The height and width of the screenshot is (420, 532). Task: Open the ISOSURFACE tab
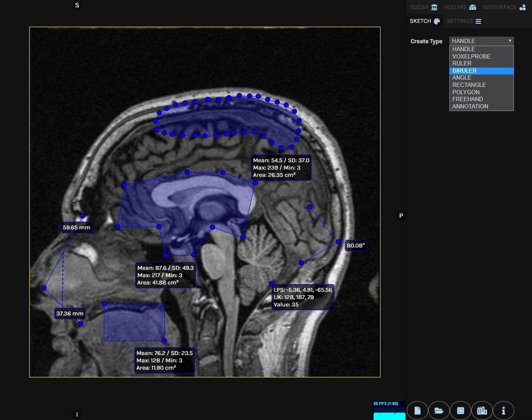(x=504, y=7)
